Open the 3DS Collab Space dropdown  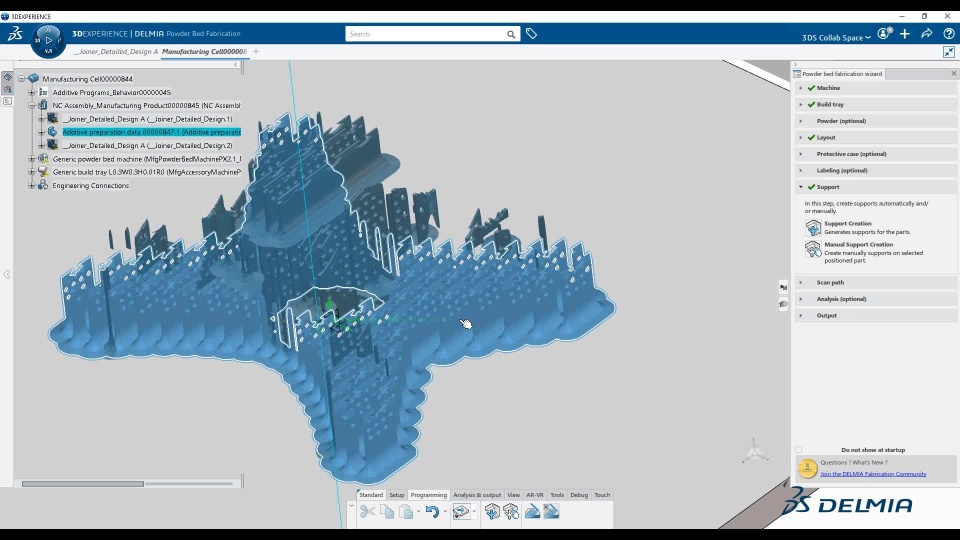tap(836, 37)
